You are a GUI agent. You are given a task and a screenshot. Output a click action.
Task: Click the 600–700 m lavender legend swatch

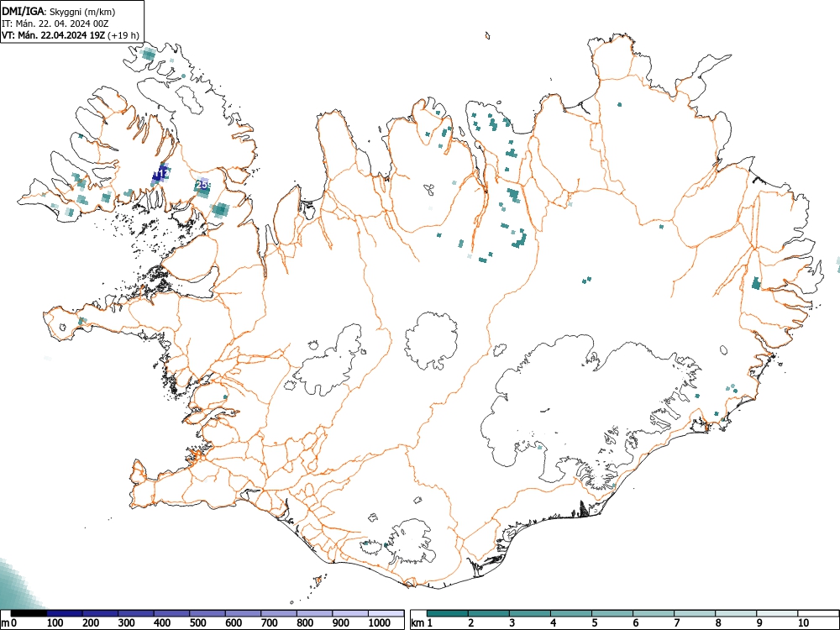coord(244,613)
